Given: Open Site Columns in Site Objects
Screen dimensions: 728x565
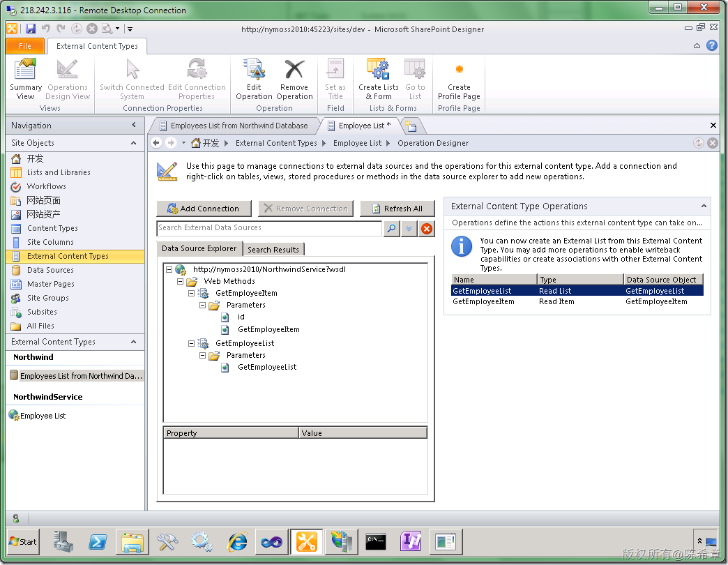Looking at the screenshot, I should tap(50, 242).
